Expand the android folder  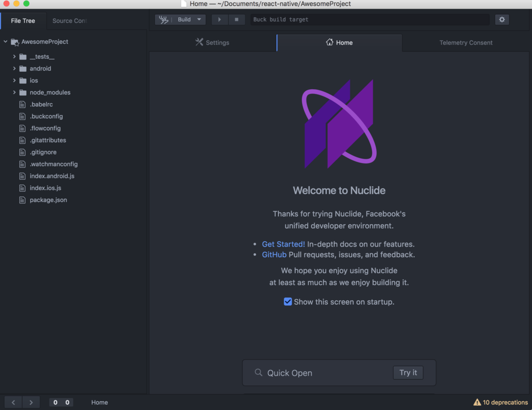point(14,69)
